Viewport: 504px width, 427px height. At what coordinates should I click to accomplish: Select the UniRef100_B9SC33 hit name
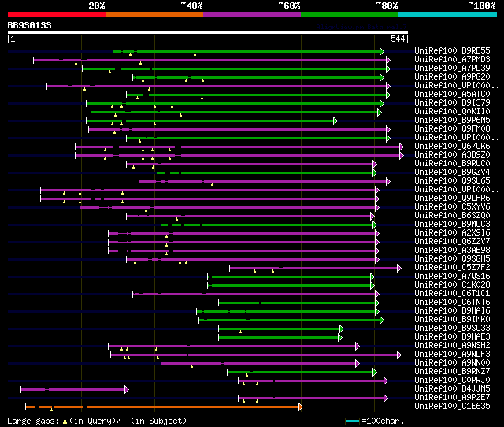[452, 329]
